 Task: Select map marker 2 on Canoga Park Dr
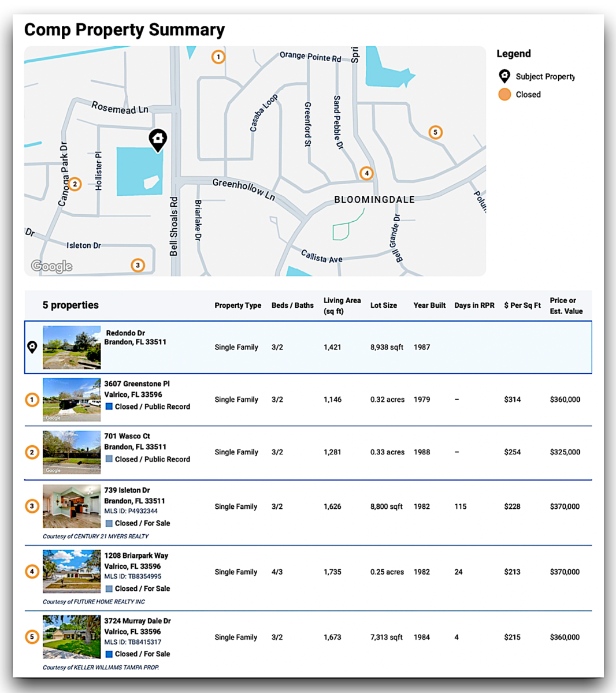tap(75, 184)
